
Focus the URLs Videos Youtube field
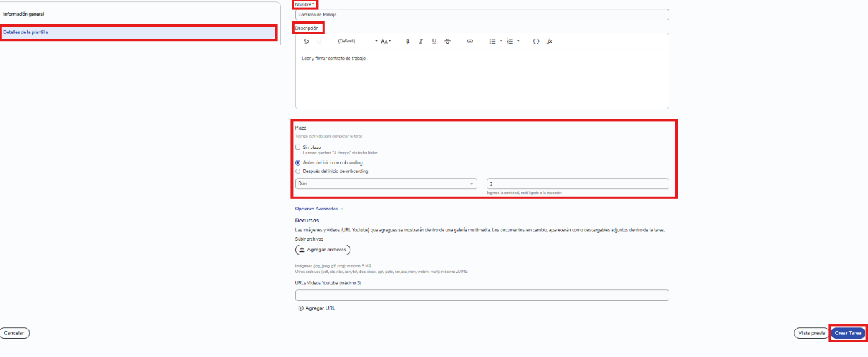tap(482, 295)
